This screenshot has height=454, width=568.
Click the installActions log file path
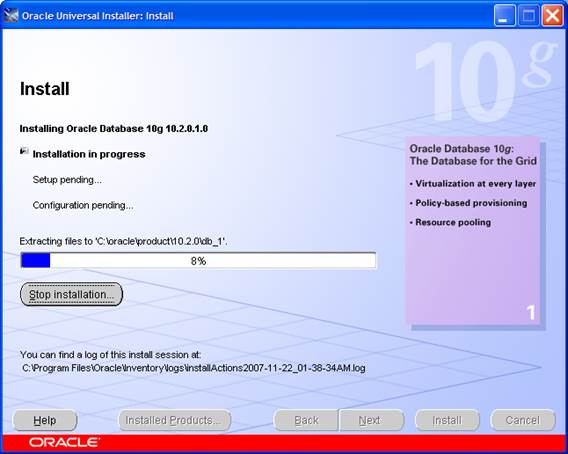[193, 368]
